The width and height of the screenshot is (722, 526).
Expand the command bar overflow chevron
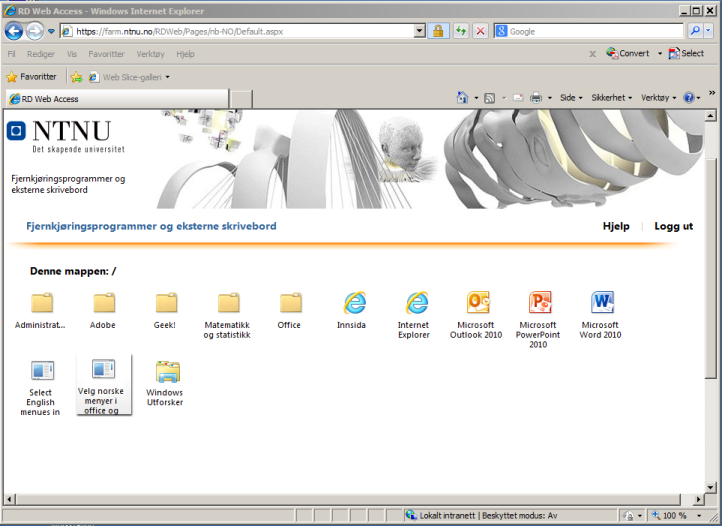coord(712,93)
